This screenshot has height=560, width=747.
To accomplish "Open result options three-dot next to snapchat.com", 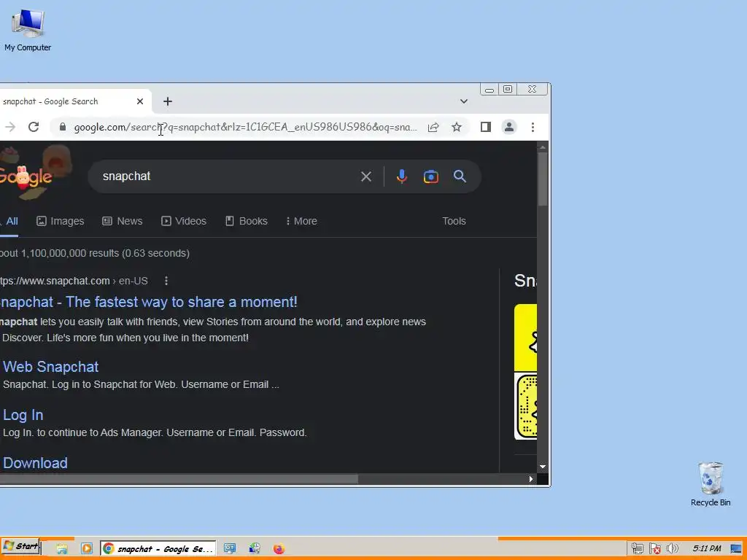I will 166,281.
